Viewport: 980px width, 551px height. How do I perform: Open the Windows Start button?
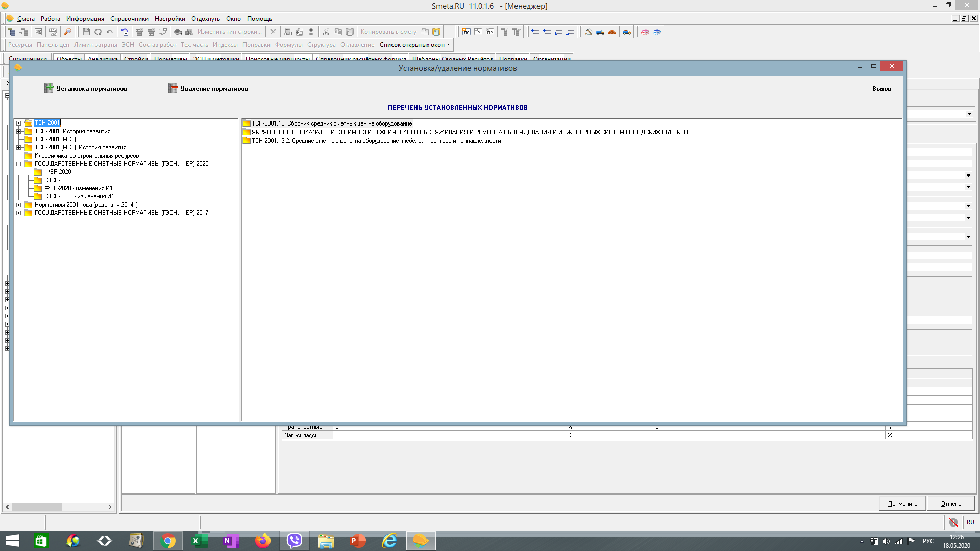pyautogui.click(x=12, y=541)
